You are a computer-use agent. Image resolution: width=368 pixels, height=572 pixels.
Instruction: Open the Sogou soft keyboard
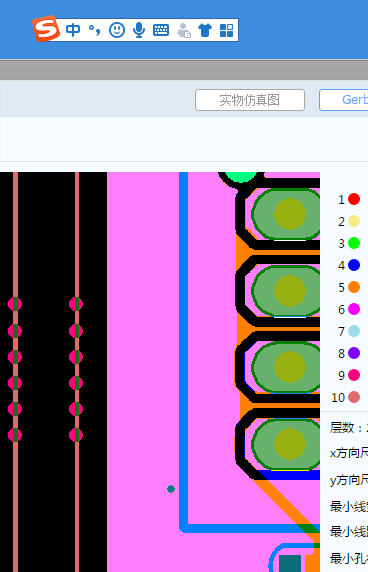click(x=161, y=30)
